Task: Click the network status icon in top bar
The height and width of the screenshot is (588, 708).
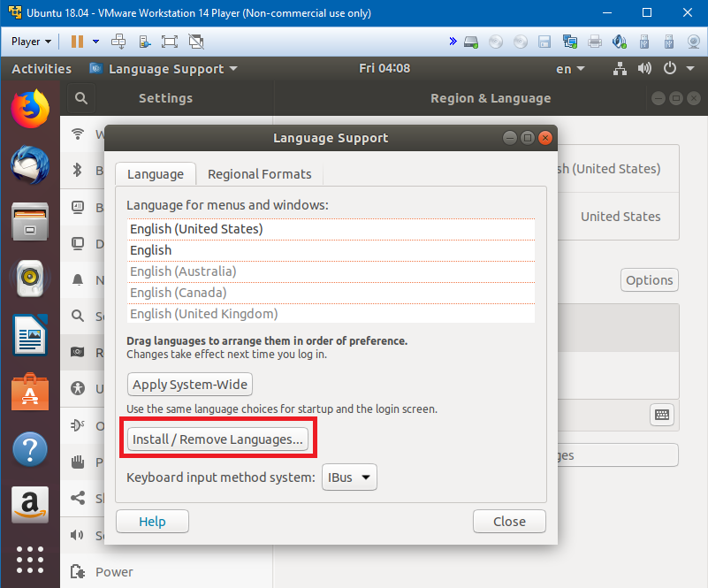Action: (x=620, y=69)
